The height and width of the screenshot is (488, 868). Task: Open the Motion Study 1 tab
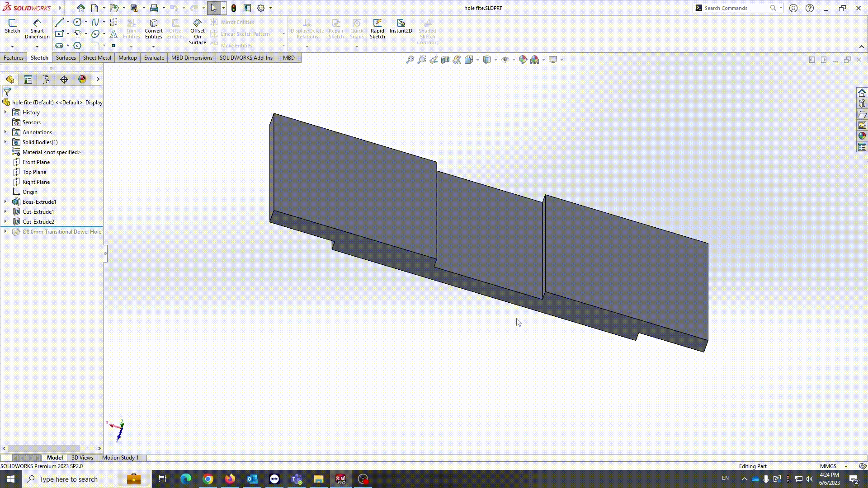(120, 458)
